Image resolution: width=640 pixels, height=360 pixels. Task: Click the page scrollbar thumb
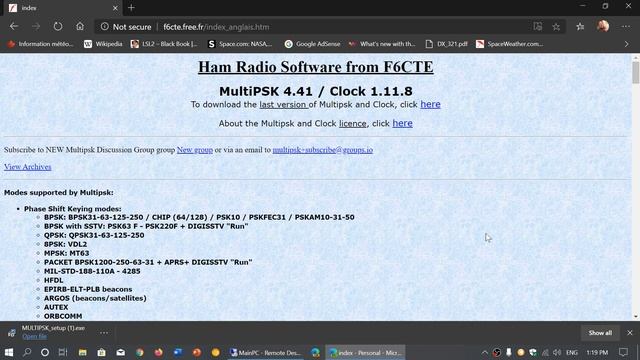636,73
